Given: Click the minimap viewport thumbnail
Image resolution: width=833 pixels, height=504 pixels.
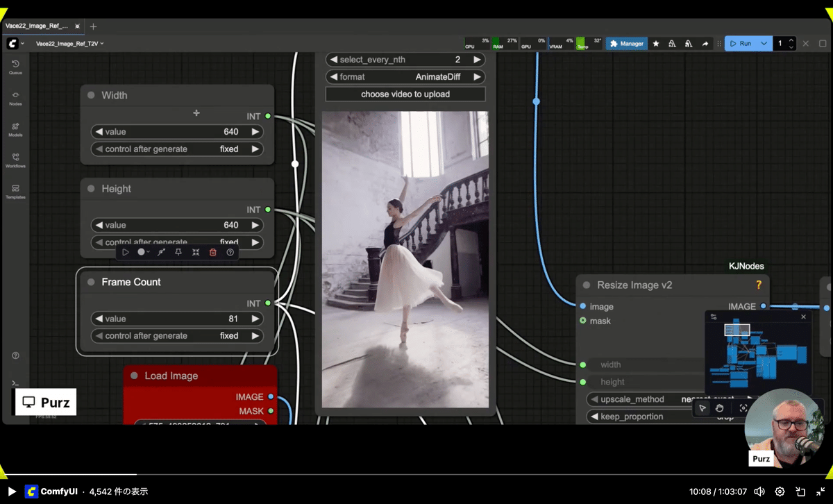Looking at the screenshot, I should [x=737, y=330].
